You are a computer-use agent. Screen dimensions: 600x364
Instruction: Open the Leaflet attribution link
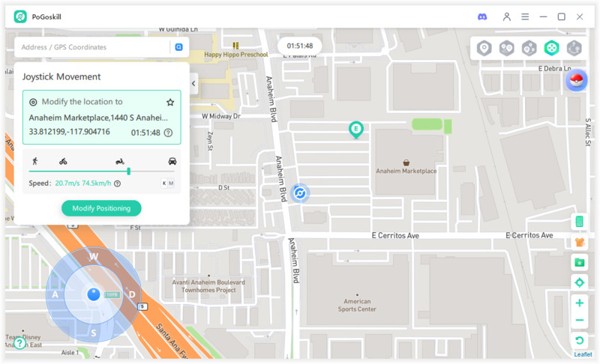[583, 354]
